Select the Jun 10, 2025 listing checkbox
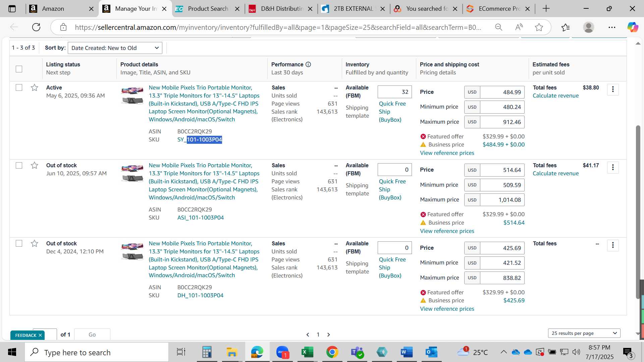Image resolution: width=644 pixels, height=362 pixels. (19, 166)
